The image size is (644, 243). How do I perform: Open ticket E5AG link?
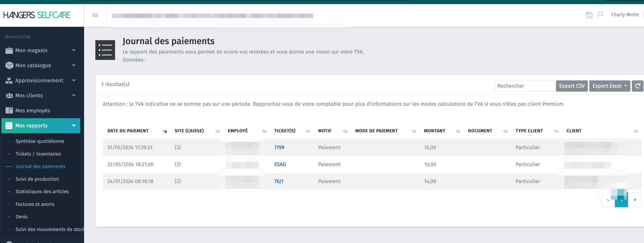280,165
